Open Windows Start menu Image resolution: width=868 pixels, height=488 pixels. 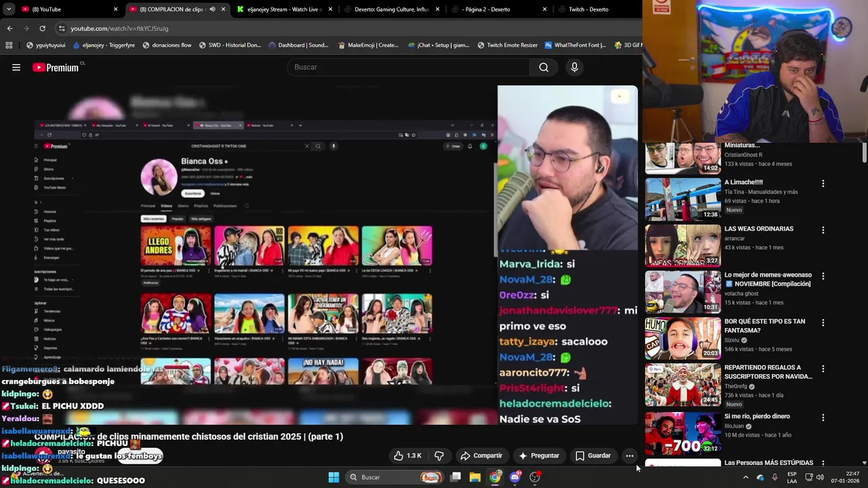(x=334, y=477)
